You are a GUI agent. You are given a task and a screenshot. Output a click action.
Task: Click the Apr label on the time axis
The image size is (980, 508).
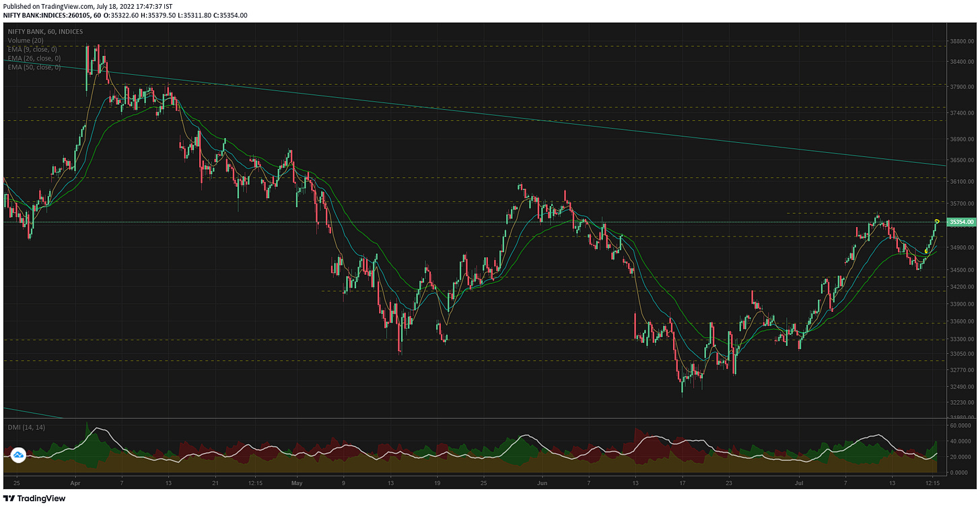(x=74, y=484)
